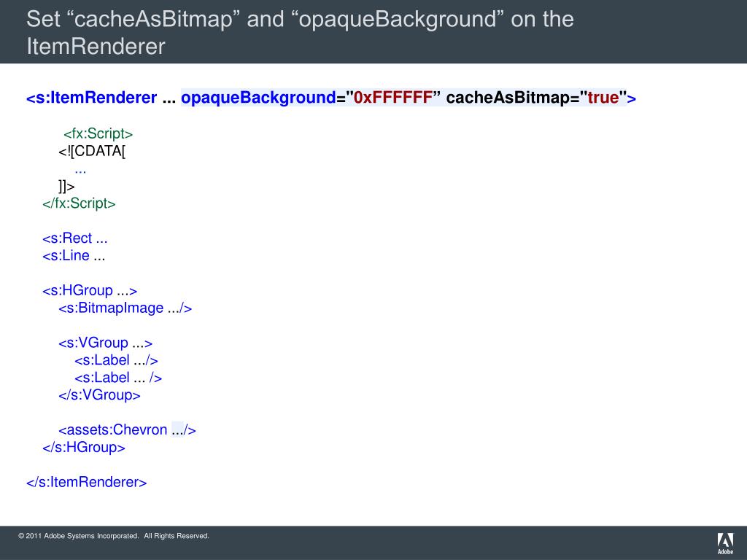
Task: Click the opening <fx:Script> tag
Action: pyautogui.click(x=98, y=134)
